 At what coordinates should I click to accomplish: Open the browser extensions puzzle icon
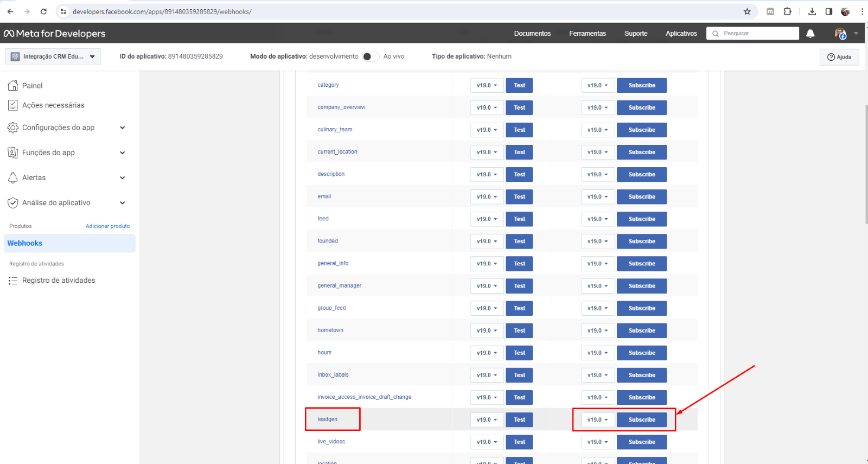pos(787,11)
